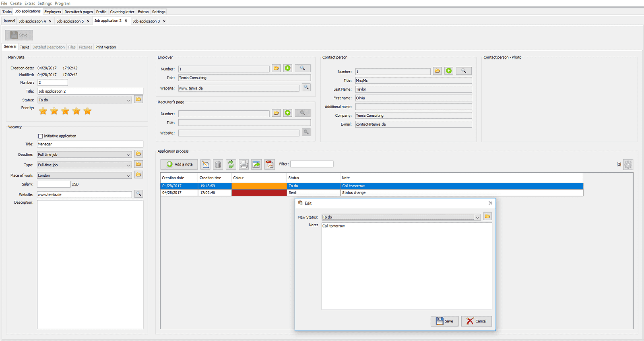Click the magnifier icon beside Employer website

[x=306, y=87]
